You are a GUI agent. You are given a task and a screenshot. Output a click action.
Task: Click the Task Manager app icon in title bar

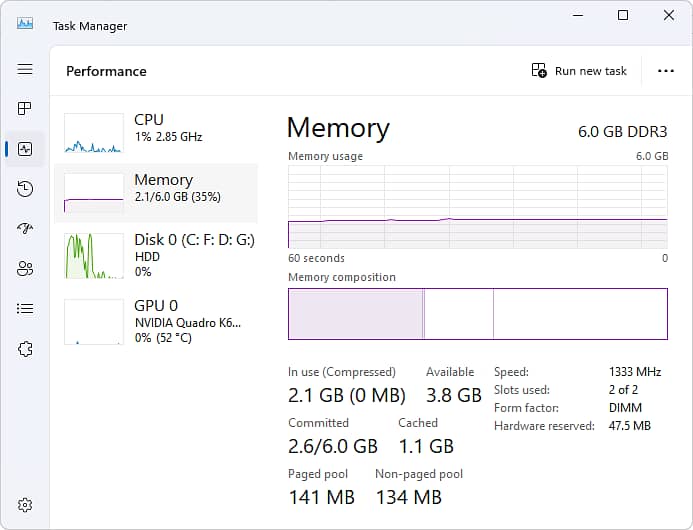tap(25, 23)
